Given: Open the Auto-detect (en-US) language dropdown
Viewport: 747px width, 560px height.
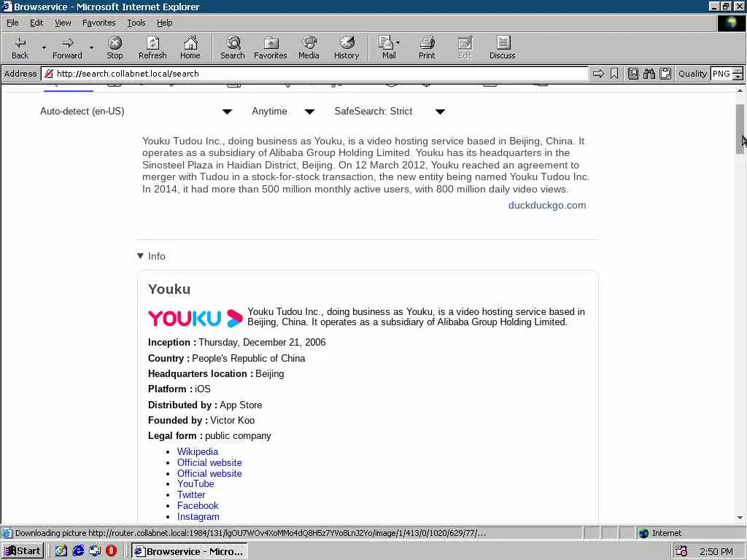Looking at the screenshot, I should coord(136,112).
